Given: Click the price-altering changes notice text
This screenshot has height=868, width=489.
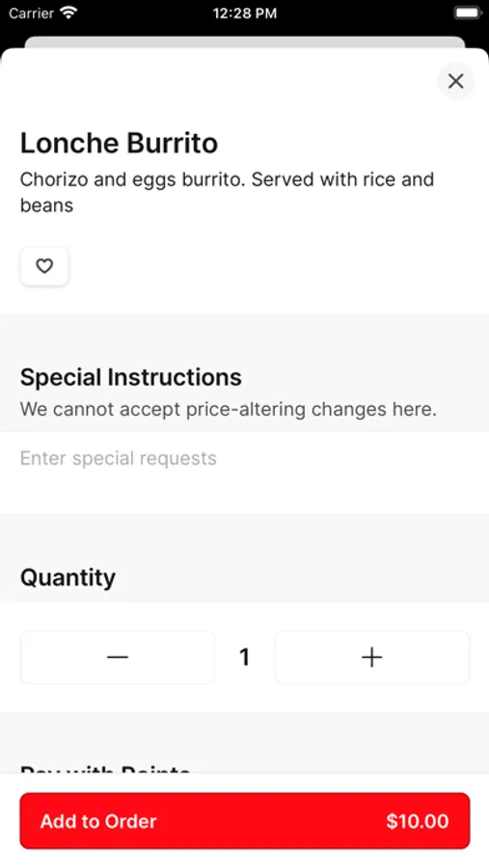Looking at the screenshot, I should click(229, 410).
